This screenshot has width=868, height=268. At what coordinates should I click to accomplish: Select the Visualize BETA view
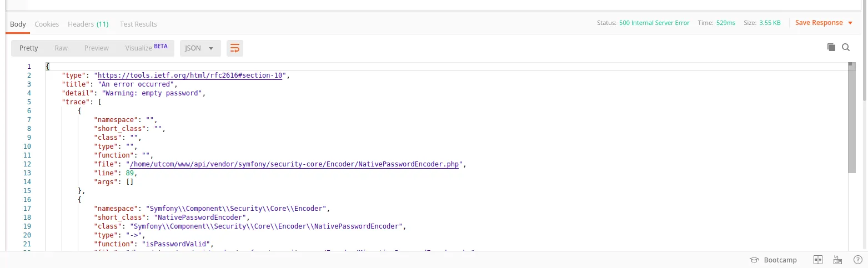click(146, 48)
